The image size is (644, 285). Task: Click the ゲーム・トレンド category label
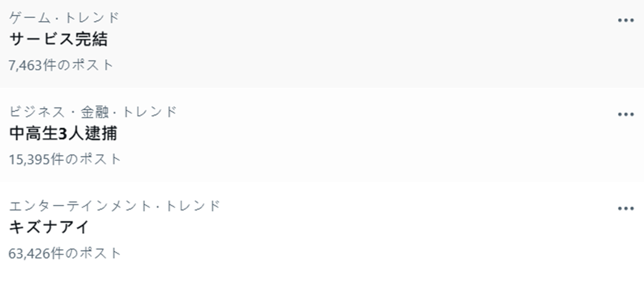[65, 18]
